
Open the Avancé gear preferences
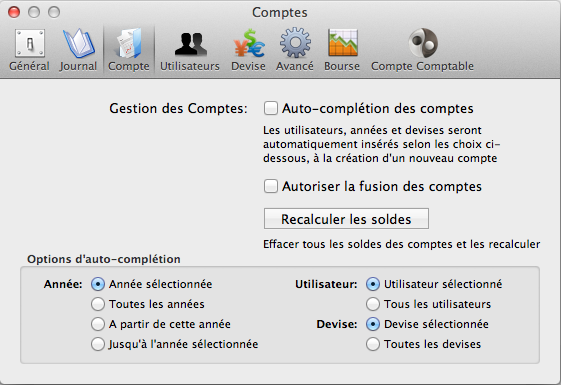tap(295, 50)
